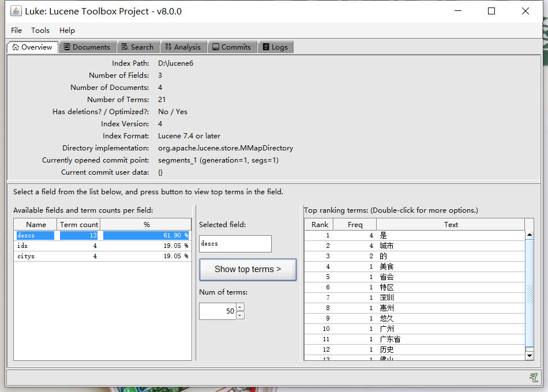Image resolution: width=548 pixels, height=392 pixels.
Task: Close the Luke window
Action: tap(526, 11)
